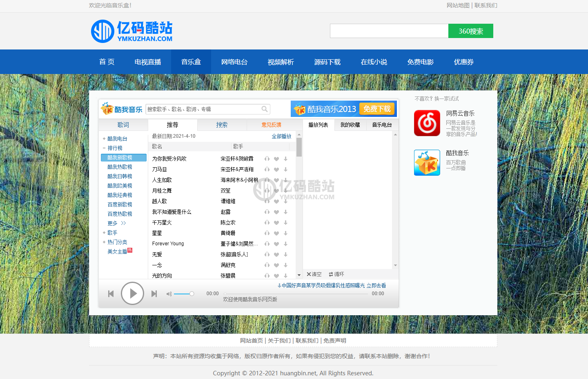The height and width of the screenshot is (379, 588).
Task: Expand the 歌手 tree node
Action: 104,233
